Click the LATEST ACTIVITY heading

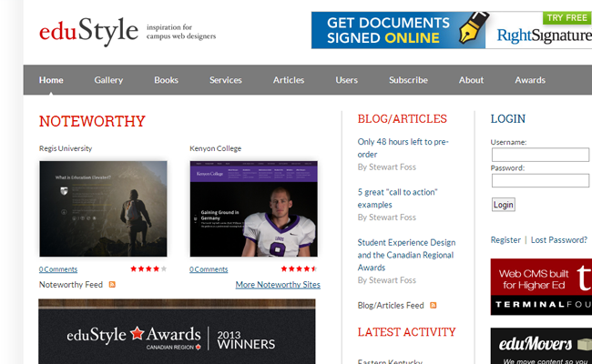coord(406,332)
